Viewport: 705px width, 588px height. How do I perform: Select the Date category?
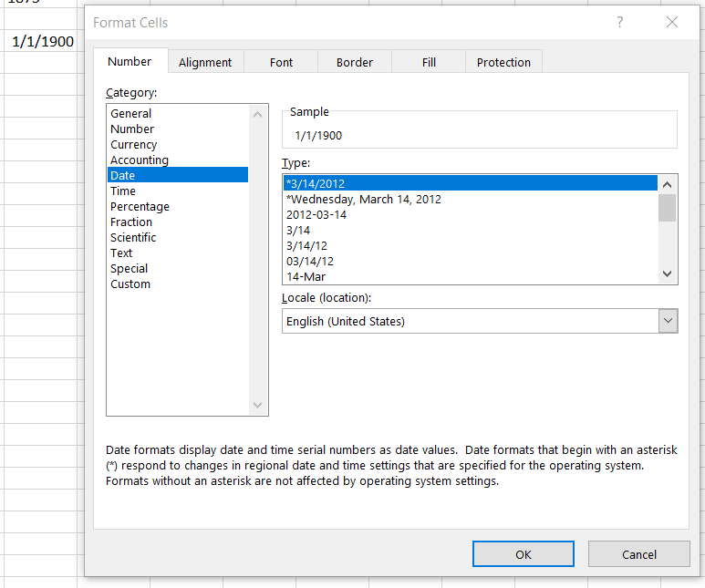click(178, 175)
